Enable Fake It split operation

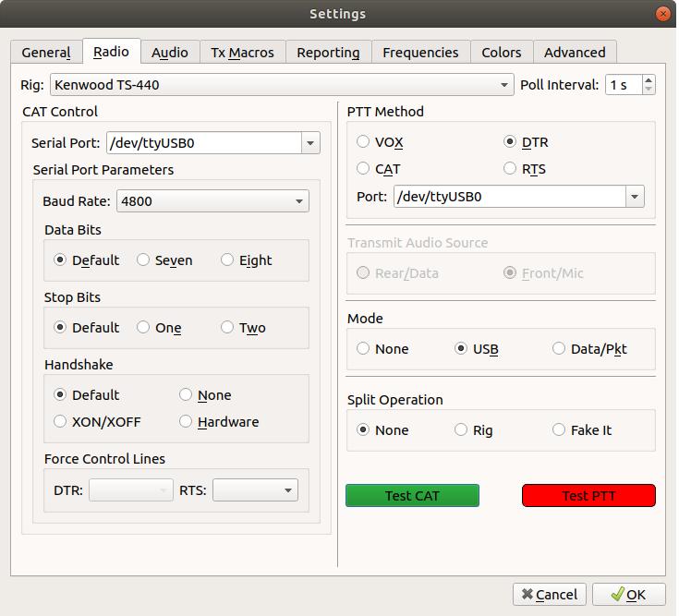(559, 430)
